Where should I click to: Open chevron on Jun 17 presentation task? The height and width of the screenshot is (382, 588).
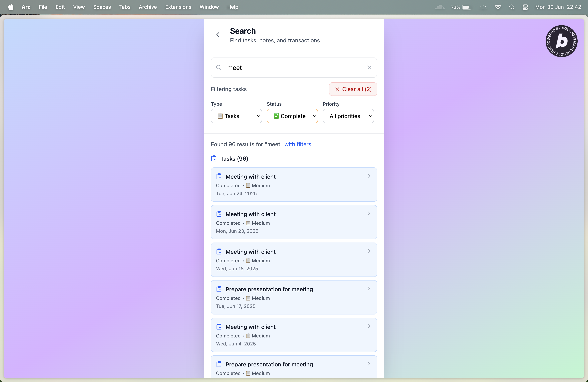tap(369, 289)
